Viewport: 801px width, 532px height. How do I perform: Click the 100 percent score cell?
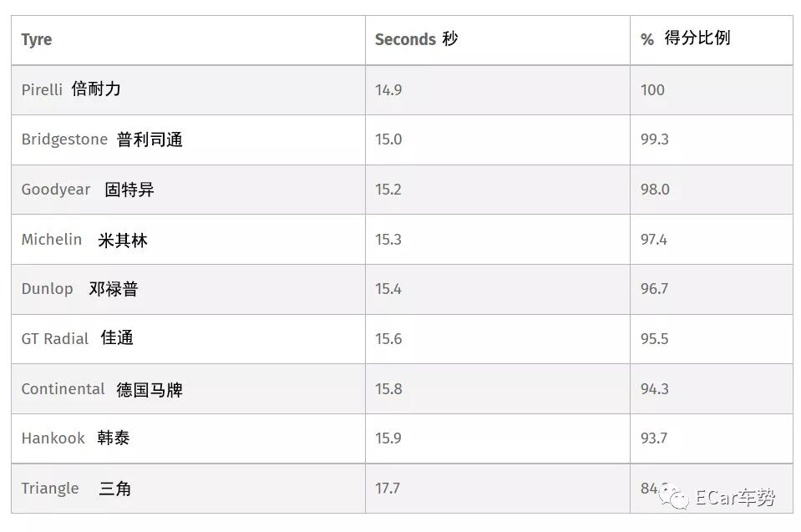point(652,89)
